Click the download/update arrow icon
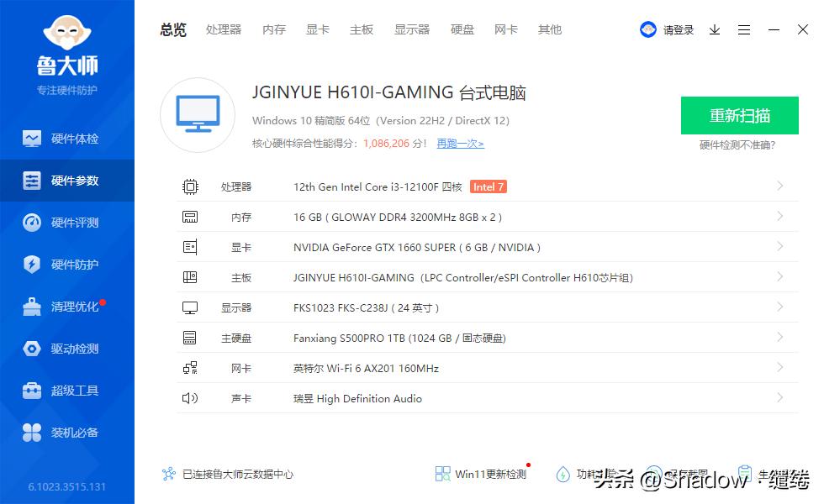The image size is (824, 504). click(x=715, y=29)
